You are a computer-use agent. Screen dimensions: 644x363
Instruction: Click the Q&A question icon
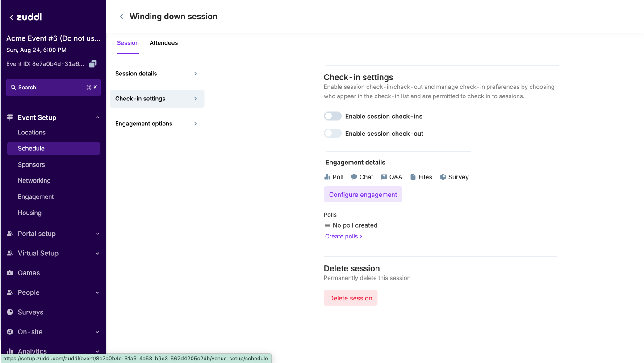pyautogui.click(x=384, y=177)
